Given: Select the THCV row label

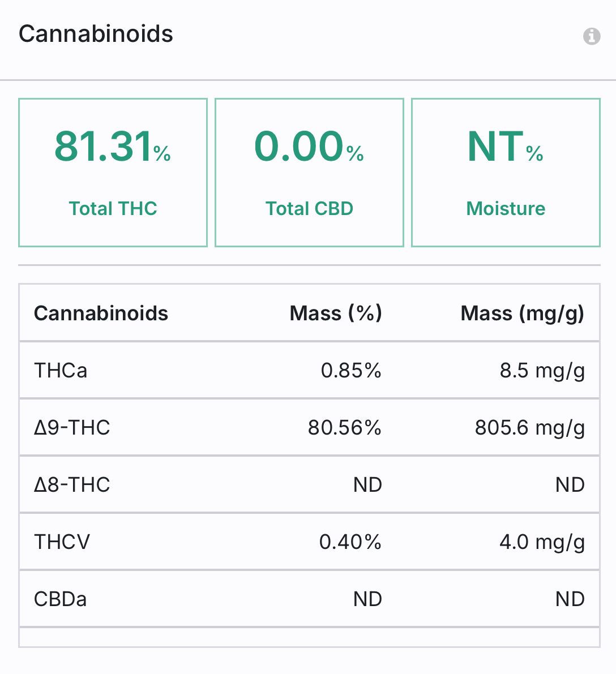Looking at the screenshot, I should click(x=62, y=542).
